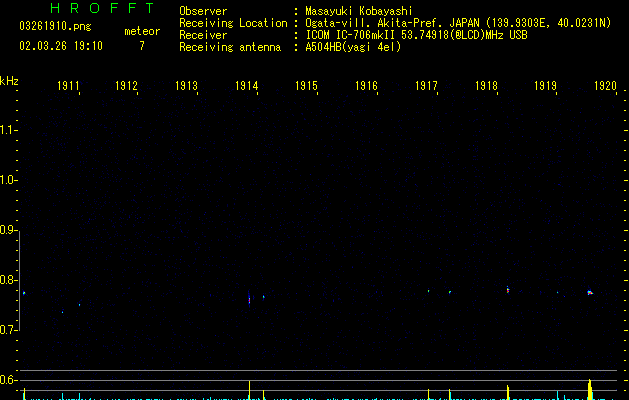Click the 1919 time axis label
The height and width of the screenshot is (400, 629).
coord(545,86)
